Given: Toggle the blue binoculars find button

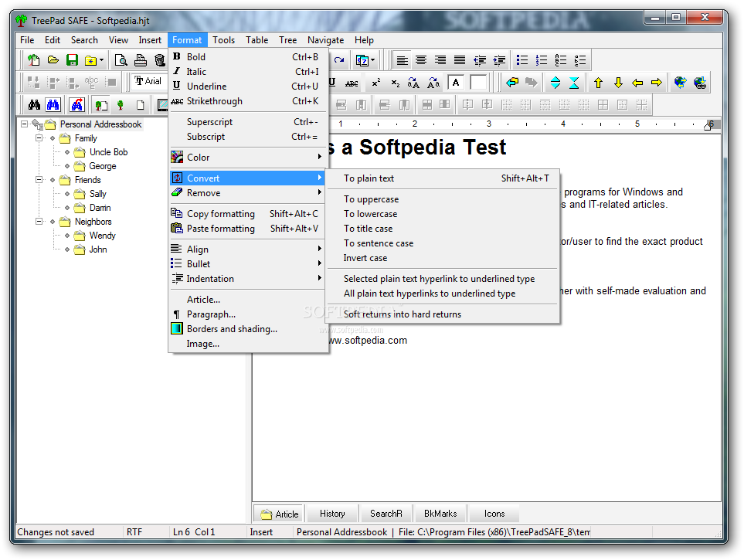Looking at the screenshot, I should click(53, 105).
